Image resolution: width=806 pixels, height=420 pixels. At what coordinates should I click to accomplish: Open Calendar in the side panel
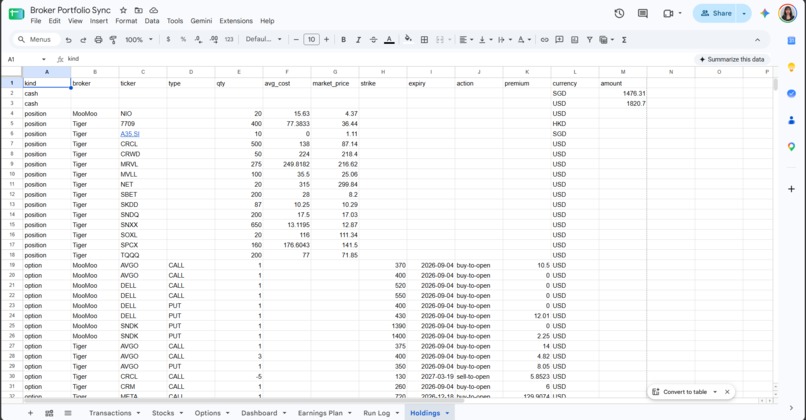point(792,41)
